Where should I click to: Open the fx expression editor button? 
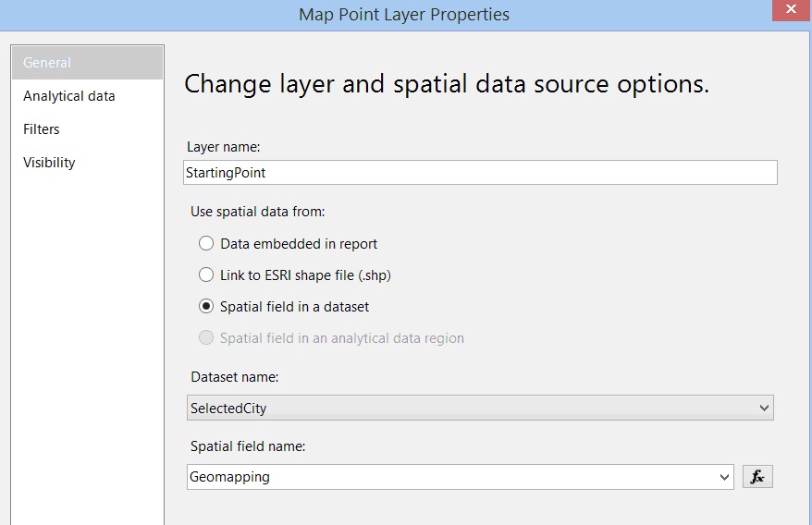(757, 477)
